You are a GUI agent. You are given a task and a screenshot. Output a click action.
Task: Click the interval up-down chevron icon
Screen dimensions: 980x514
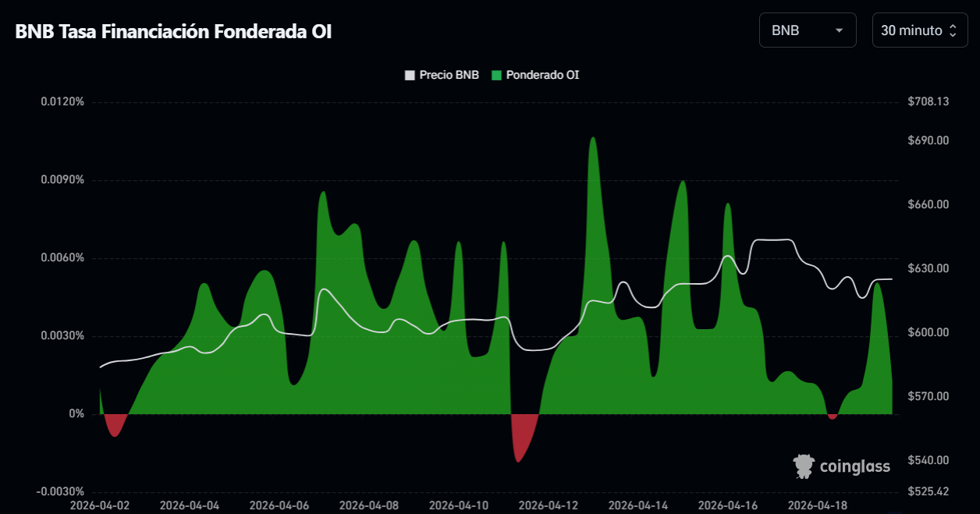(x=953, y=30)
